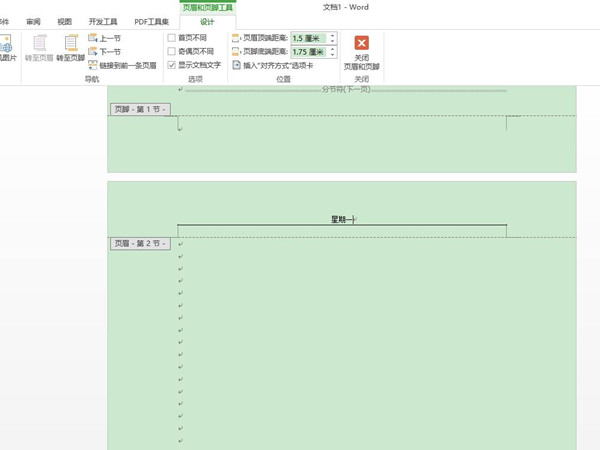This screenshot has width=600, height=450.
Task: Close header and footer with red X
Action: click(362, 43)
